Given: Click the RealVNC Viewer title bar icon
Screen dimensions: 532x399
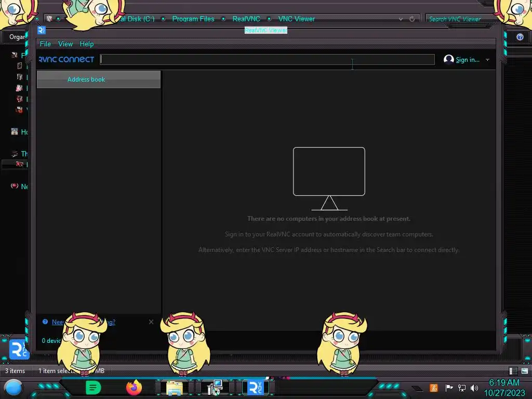Looking at the screenshot, I should click(x=42, y=30).
